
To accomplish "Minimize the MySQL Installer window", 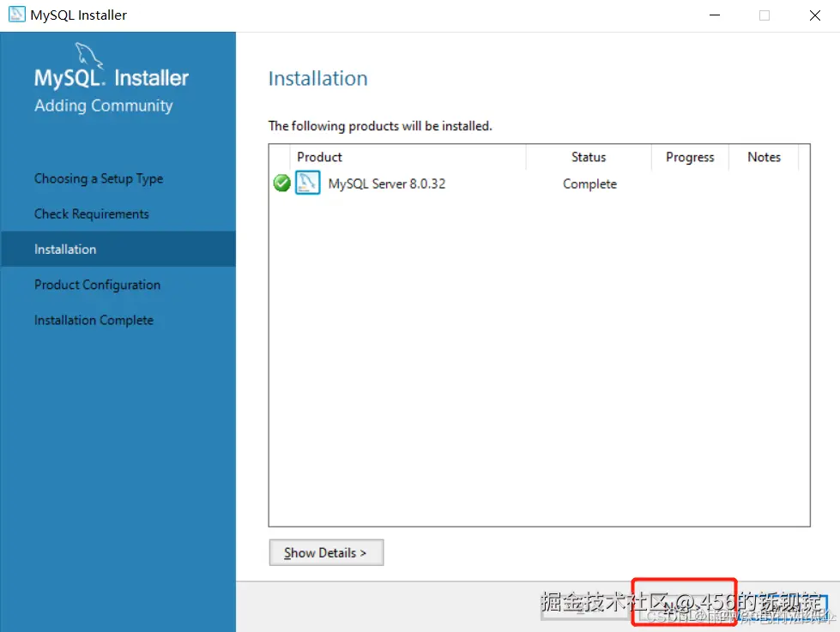I will tap(715, 15).
